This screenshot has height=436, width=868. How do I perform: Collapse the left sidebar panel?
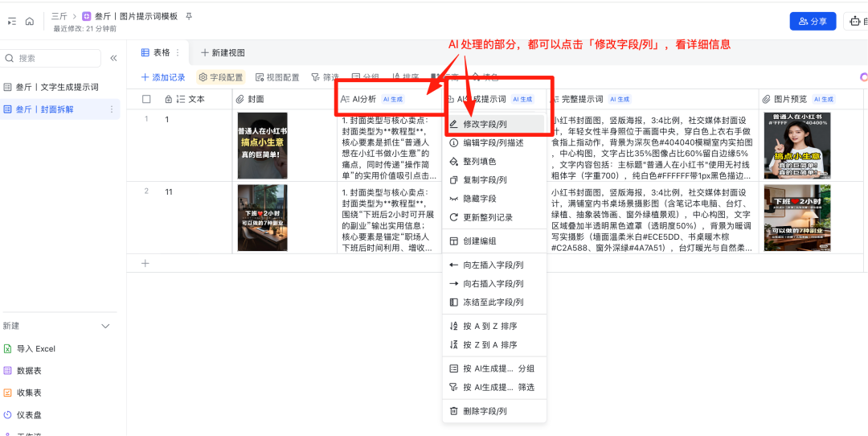point(113,58)
